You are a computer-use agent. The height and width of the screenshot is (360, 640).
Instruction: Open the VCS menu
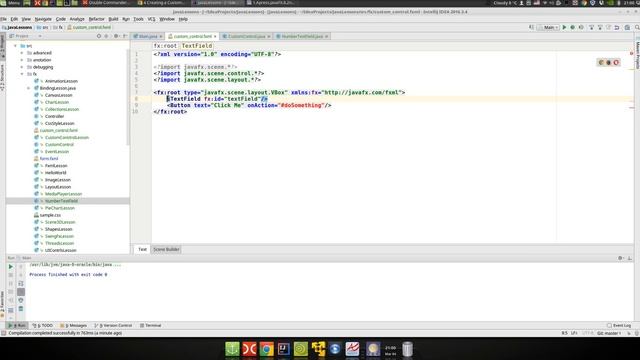tap(151, 19)
